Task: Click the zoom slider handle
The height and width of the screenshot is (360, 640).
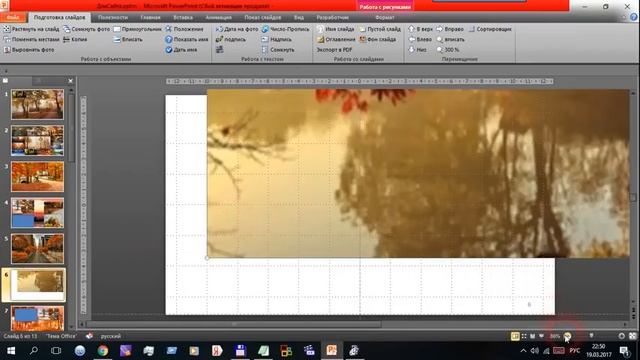Action: (591, 336)
